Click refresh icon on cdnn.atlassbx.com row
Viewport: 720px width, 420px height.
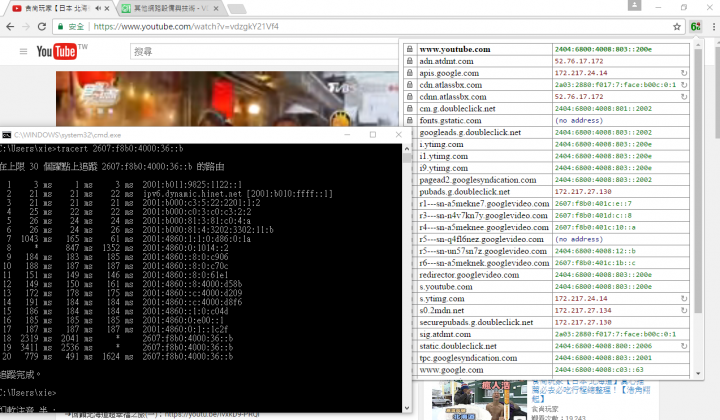click(684, 97)
